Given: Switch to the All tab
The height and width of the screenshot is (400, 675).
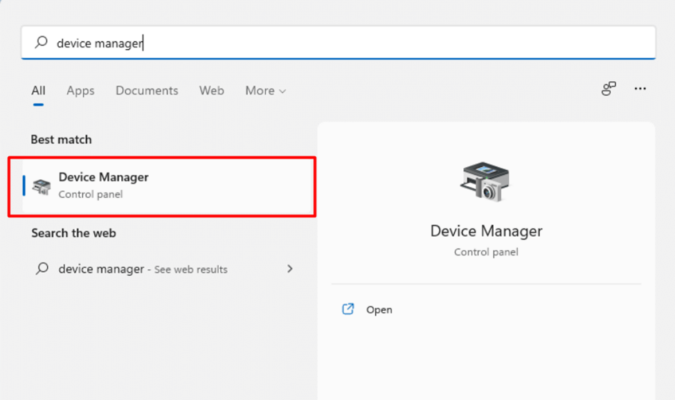Looking at the screenshot, I should 38,90.
